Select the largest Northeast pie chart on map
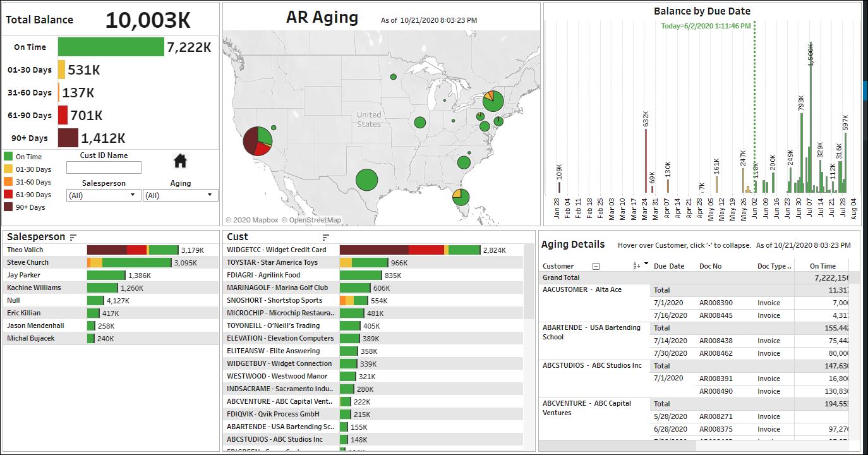This screenshot has width=868, height=455. click(x=493, y=100)
